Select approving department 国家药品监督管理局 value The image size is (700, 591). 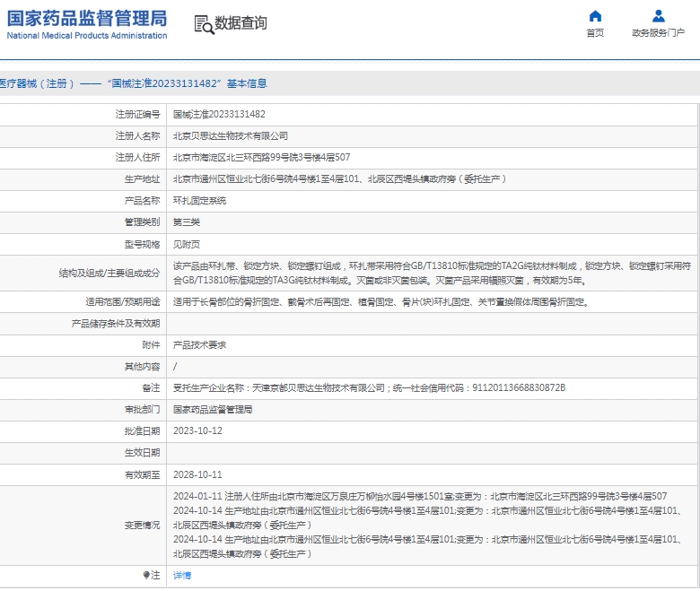click(213, 410)
